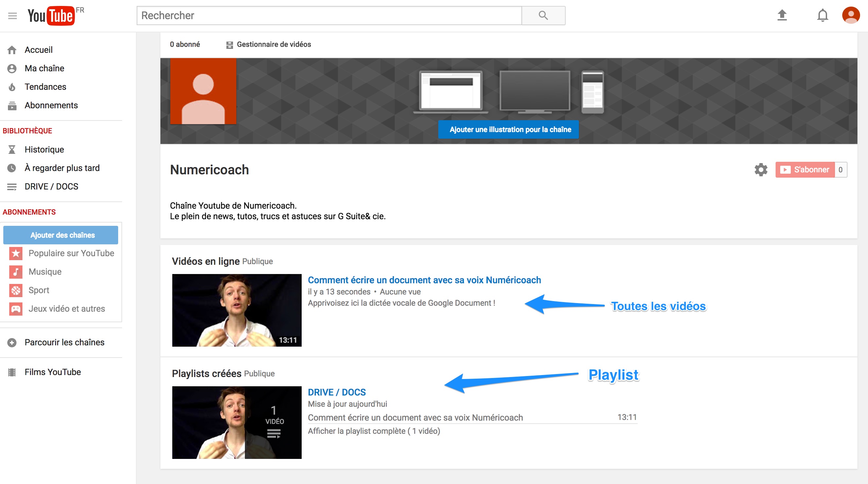Open the 13:11 video thumbnail
The height and width of the screenshot is (484, 868).
coord(237,310)
